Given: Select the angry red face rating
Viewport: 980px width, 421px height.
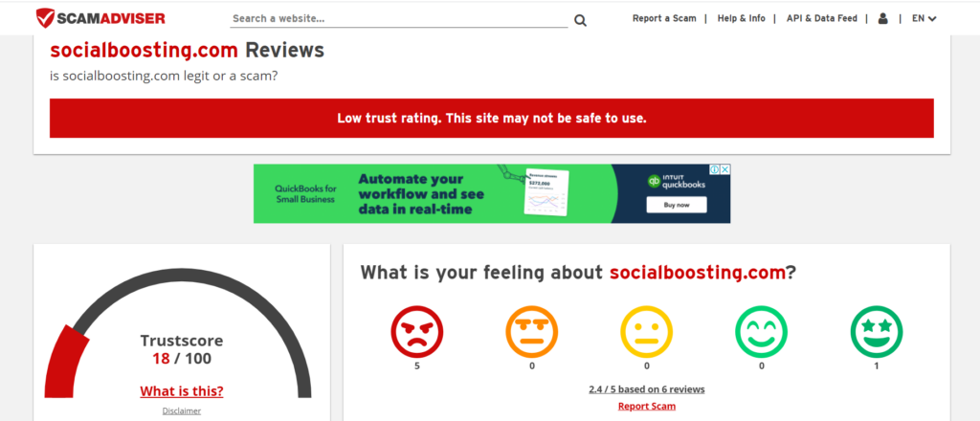Looking at the screenshot, I should pyautogui.click(x=417, y=332).
